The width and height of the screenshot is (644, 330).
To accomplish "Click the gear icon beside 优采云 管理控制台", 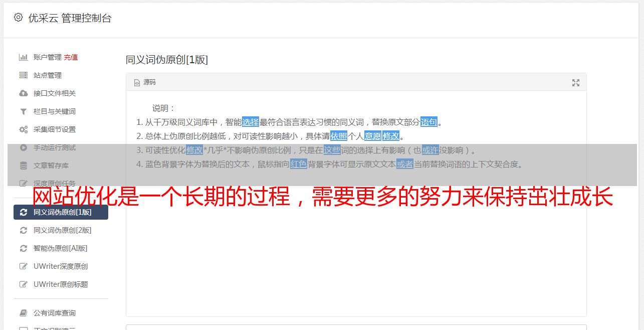I will click(19, 18).
